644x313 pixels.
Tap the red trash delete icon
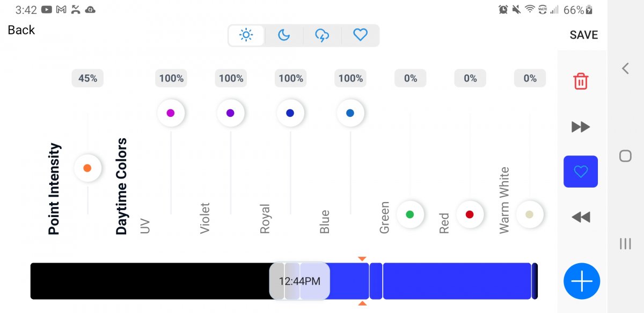pos(581,81)
